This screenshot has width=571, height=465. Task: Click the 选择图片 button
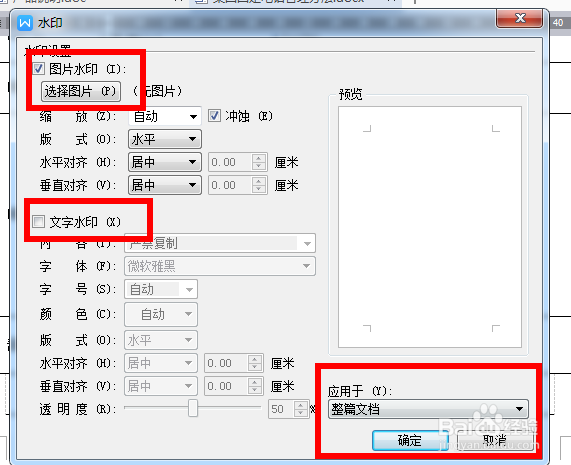[x=81, y=91]
